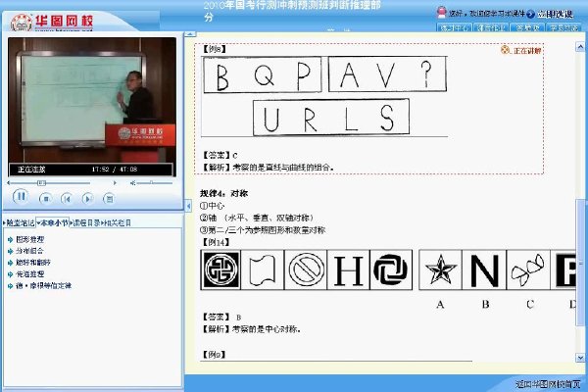Click the H figure in example 14
Viewport: 588px width, 392px height.
348,269
